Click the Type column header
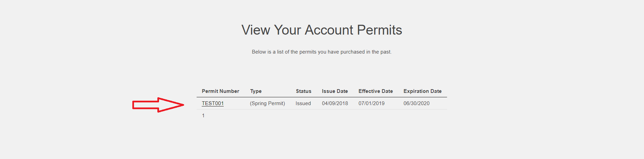Screen dimensions: 644x159 tap(256, 91)
